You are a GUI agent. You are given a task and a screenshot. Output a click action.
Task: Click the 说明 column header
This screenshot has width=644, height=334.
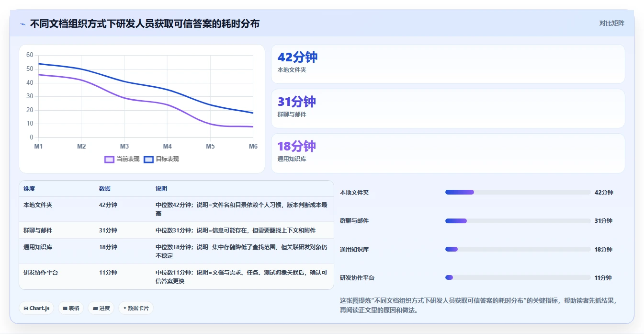click(x=161, y=189)
